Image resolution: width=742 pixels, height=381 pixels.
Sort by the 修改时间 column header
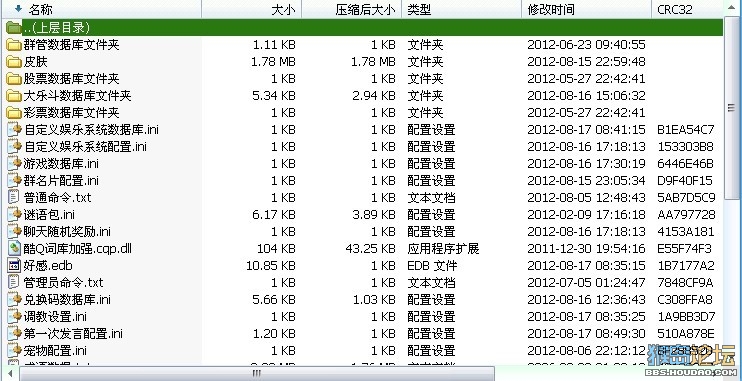(587, 9)
